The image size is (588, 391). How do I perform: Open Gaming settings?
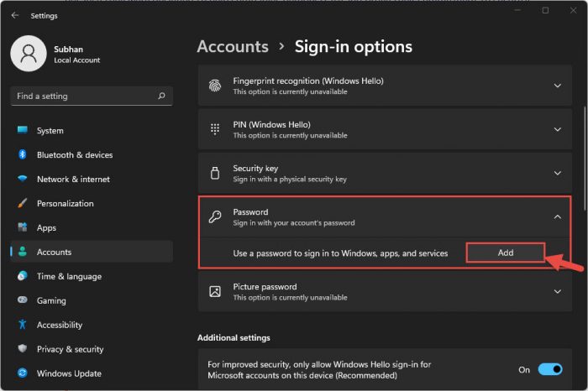click(92, 300)
